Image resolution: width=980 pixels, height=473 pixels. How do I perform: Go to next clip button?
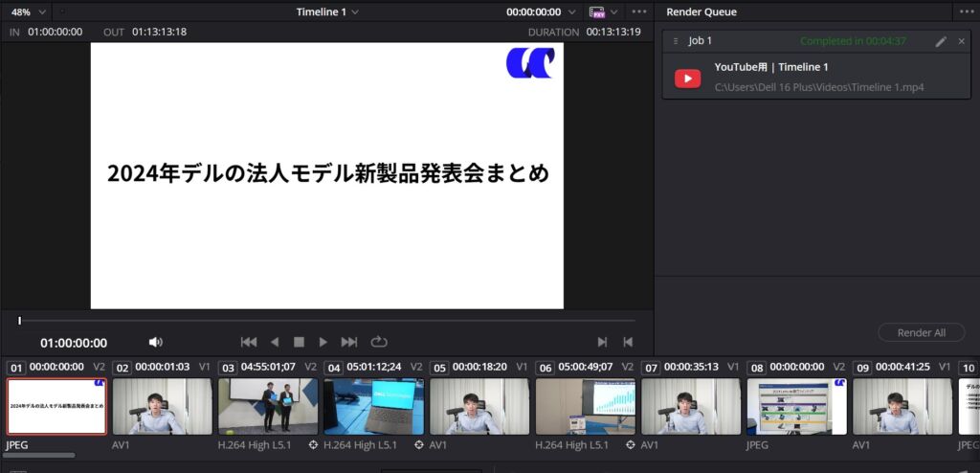pos(602,342)
